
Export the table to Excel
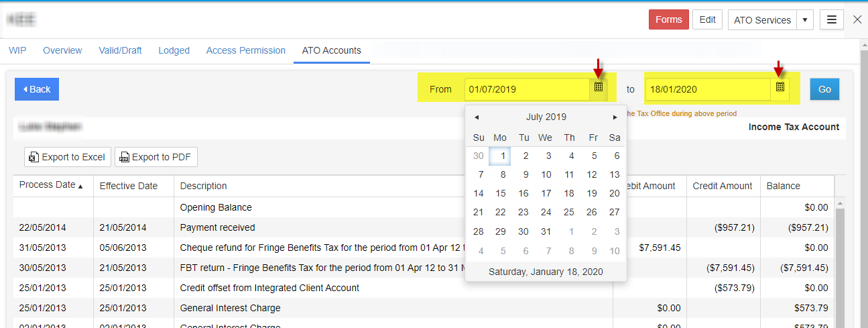(67, 157)
